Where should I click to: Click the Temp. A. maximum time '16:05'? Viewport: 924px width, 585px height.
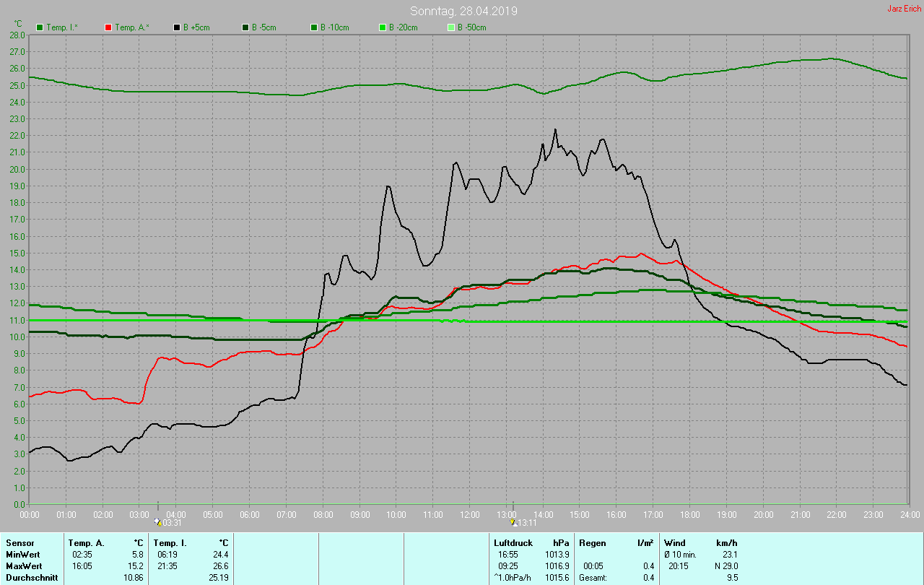82,566
